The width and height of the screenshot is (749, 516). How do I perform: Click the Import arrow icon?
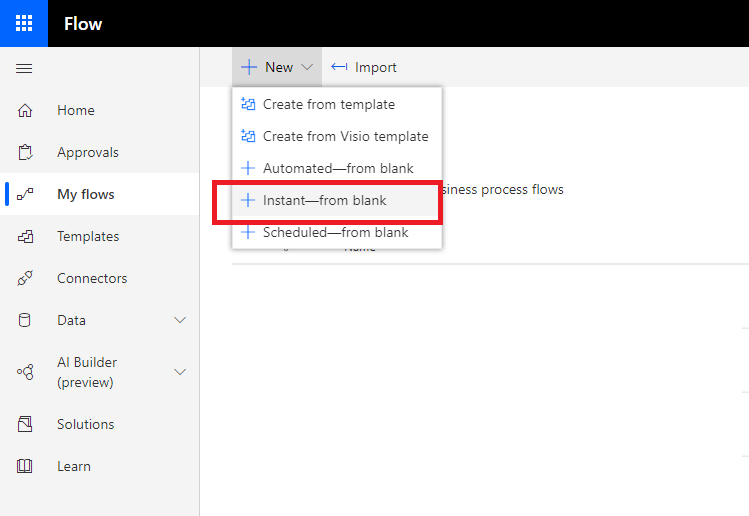click(x=339, y=67)
